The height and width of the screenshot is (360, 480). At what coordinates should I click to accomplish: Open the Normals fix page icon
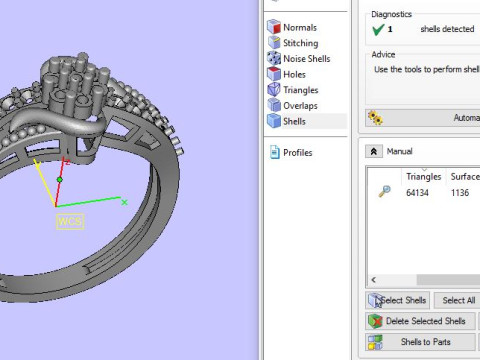point(274,27)
